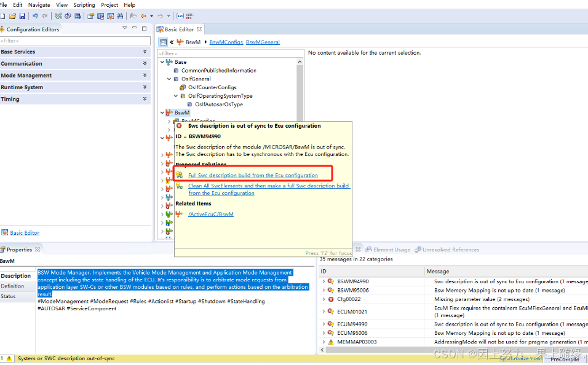Image resolution: width=588 pixels, height=365 pixels.
Task: Expand the Base Services section
Action: 145,52
